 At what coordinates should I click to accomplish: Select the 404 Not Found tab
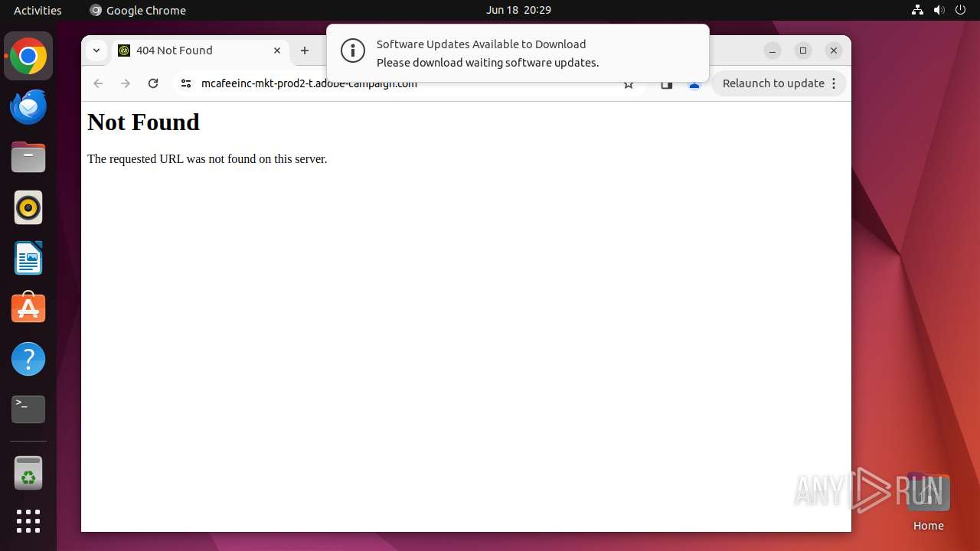pyautogui.click(x=201, y=51)
